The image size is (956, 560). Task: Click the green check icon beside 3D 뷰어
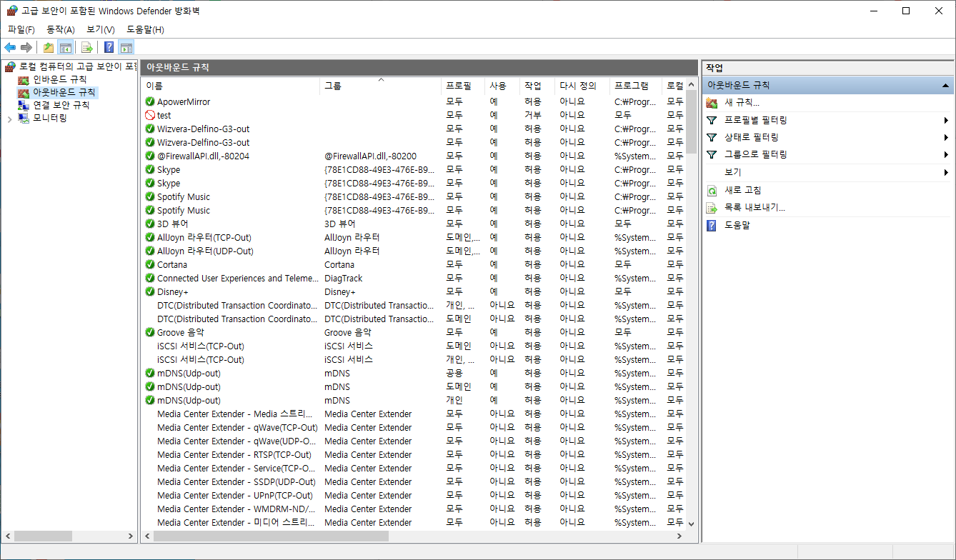(150, 224)
